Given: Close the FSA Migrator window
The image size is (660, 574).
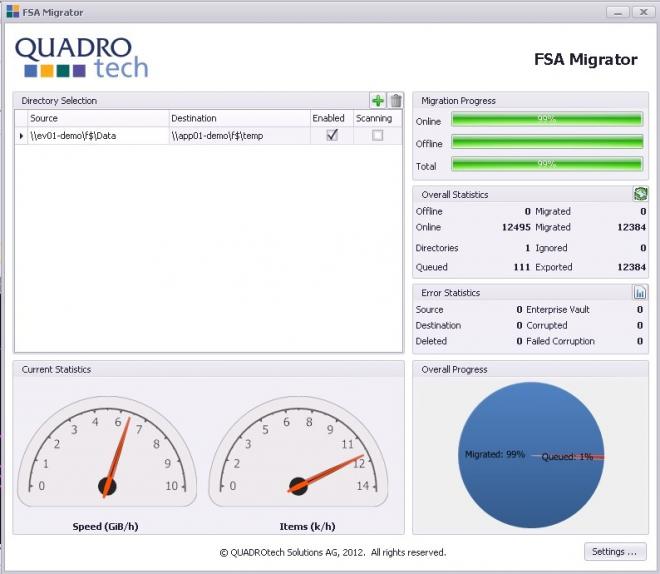Looking at the screenshot, I should pos(644,12).
